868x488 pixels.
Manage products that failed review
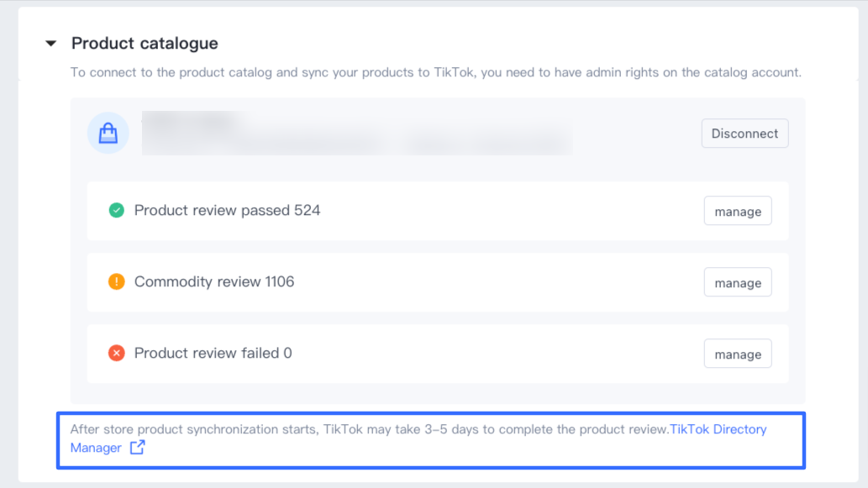(x=737, y=354)
